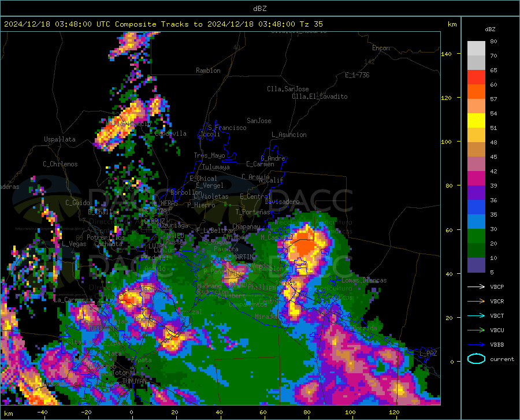The image size is (520, 420).
Task: Click the orange VBCR arrow in the legend
Action: point(476,302)
